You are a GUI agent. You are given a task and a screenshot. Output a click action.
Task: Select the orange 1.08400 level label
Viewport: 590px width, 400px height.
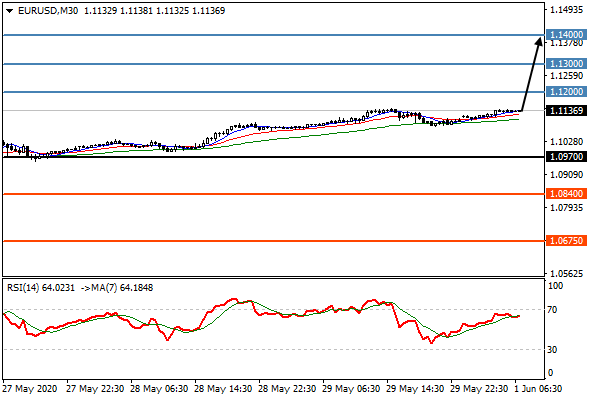click(x=566, y=194)
